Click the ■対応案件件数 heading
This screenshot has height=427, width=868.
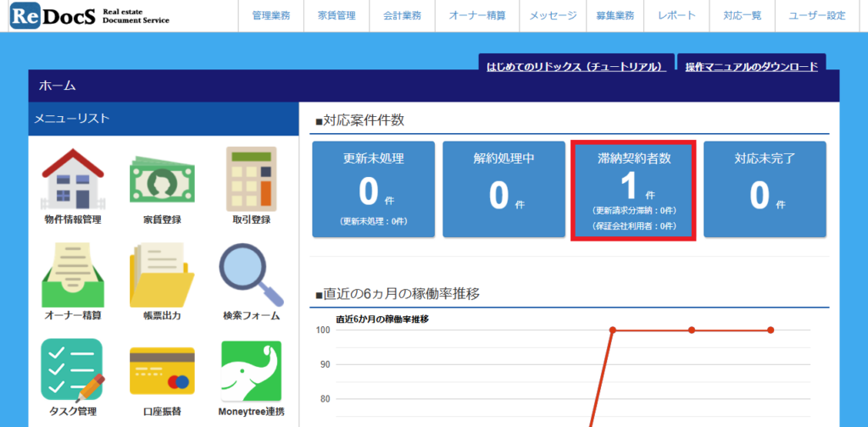359,120
